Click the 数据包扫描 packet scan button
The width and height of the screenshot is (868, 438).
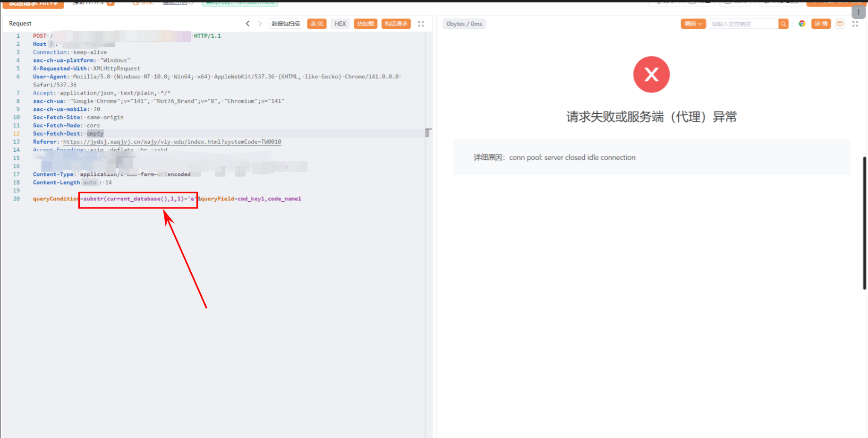click(286, 24)
